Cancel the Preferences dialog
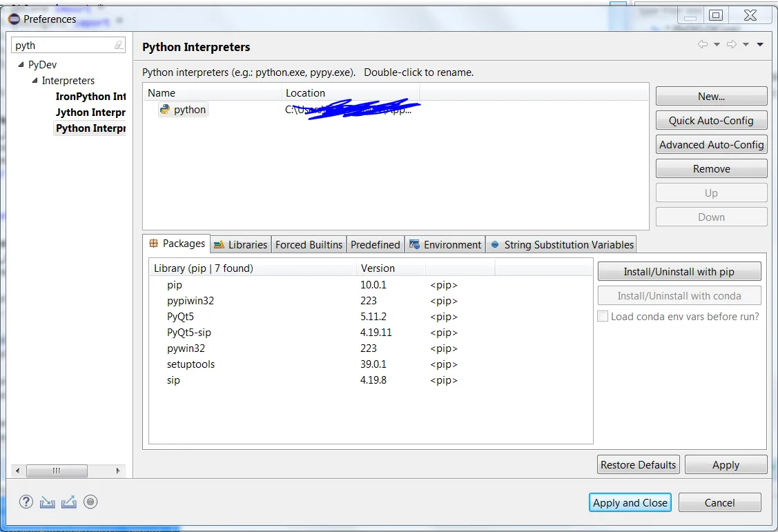This screenshot has height=532, width=778. tap(719, 502)
